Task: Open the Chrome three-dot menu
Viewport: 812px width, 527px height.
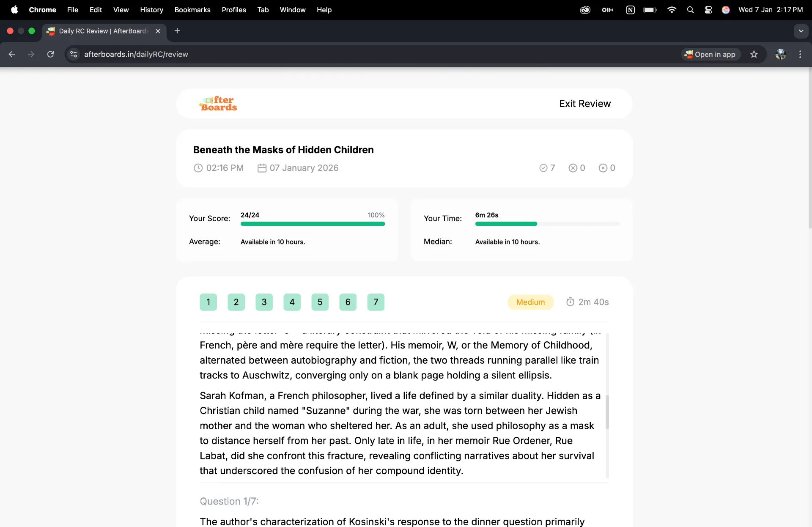Action: pyautogui.click(x=800, y=54)
